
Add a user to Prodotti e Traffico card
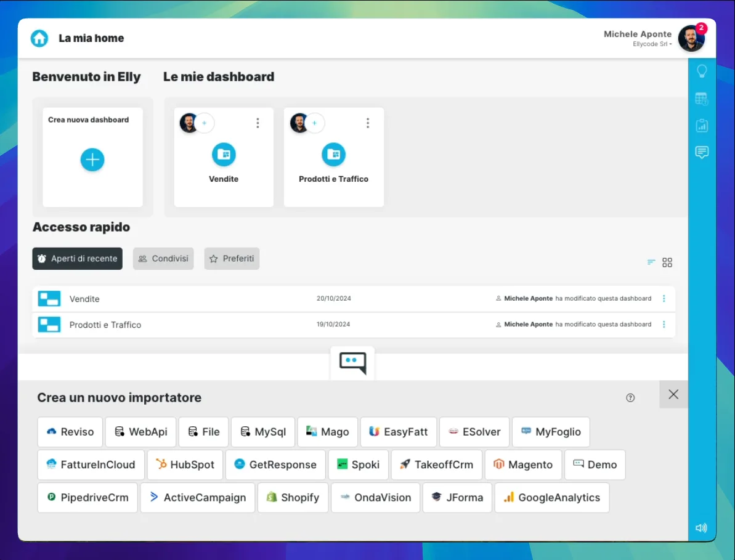315,123
